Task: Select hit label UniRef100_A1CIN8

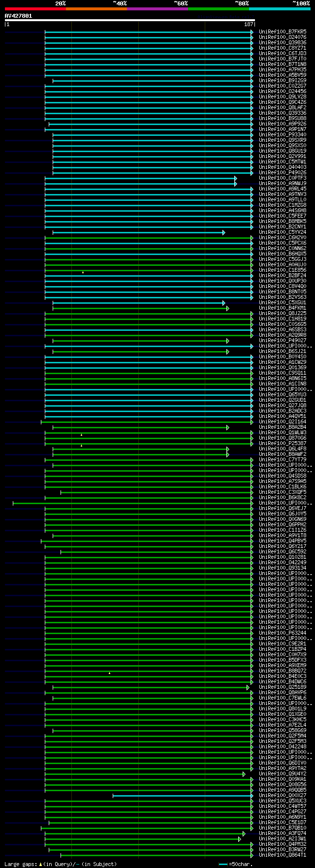Action: [x=283, y=384]
